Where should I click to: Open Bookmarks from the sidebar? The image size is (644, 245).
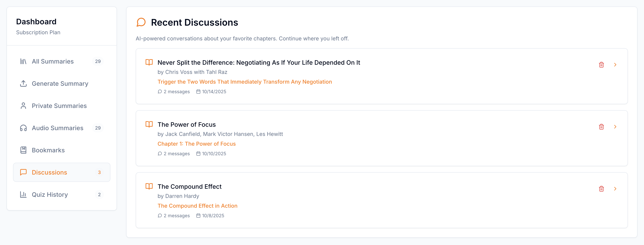[x=48, y=150]
